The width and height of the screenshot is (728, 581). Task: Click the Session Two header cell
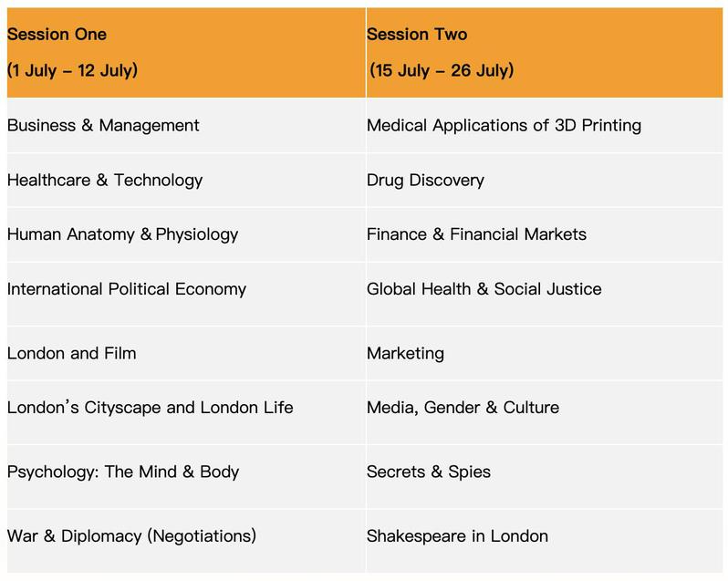(x=416, y=35)
